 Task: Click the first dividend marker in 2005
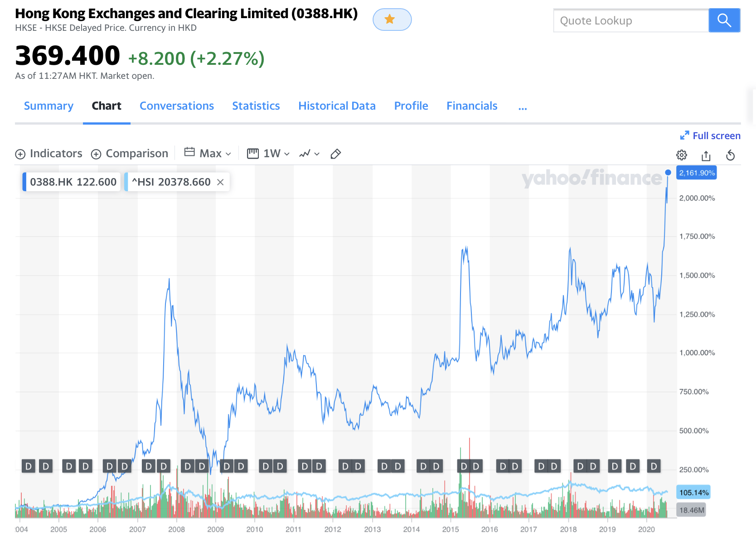click(x=69, y=466)
